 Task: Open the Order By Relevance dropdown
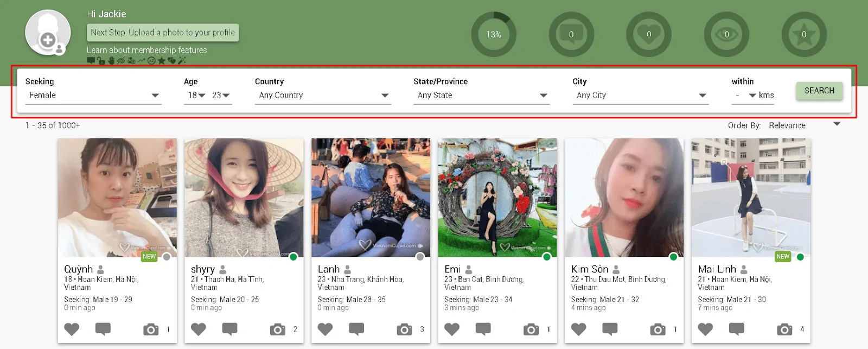(804, 125)
